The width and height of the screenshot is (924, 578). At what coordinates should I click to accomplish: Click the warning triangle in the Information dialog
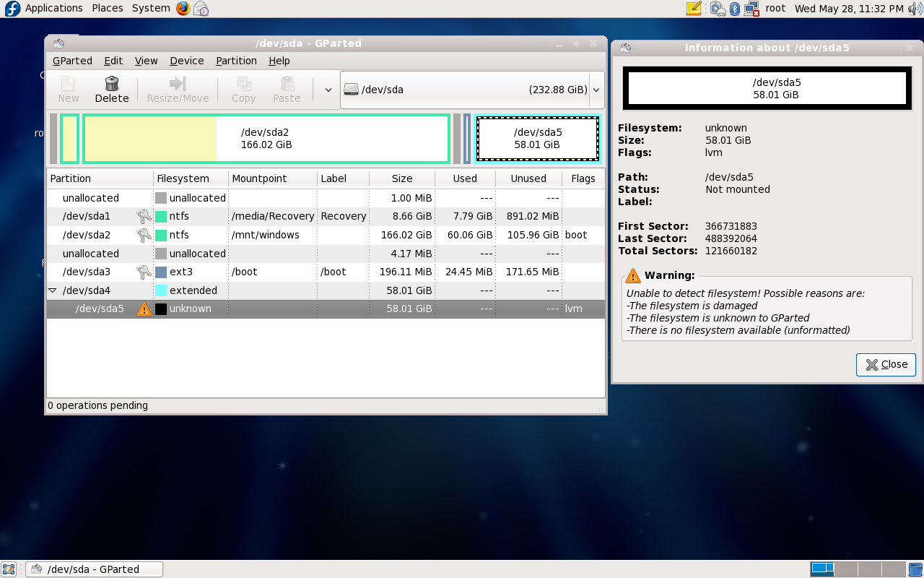pos(633,275)
